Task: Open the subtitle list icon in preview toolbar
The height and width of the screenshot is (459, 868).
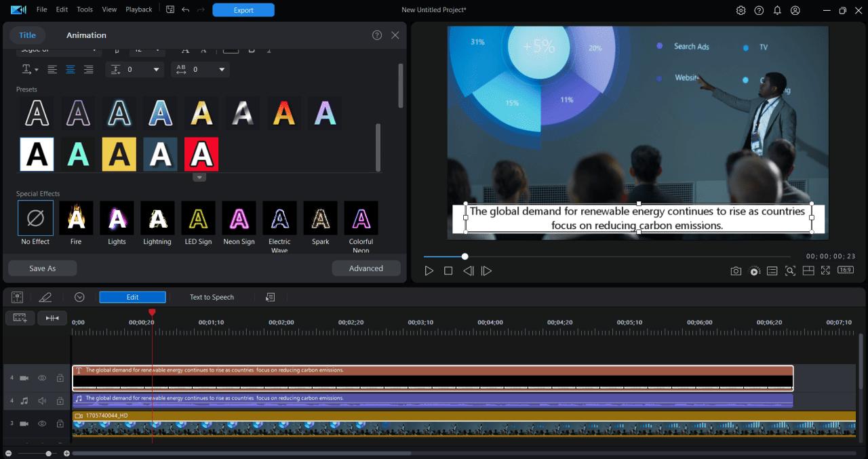Action: [x=772, y=271]
